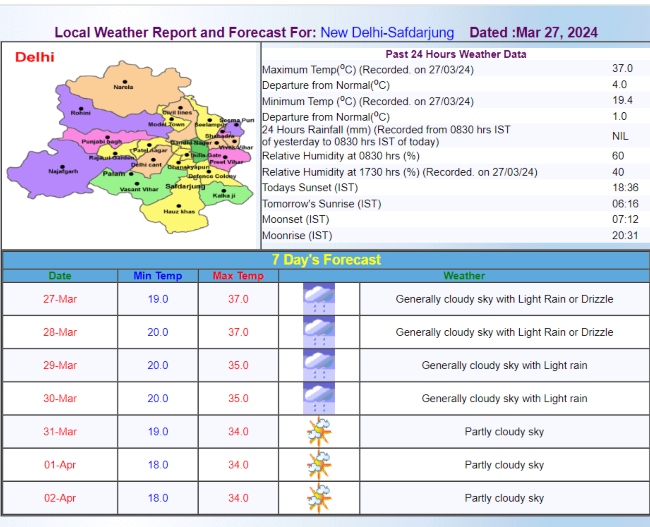The width and height of the screenshot is (650, 527).
Task: Click the 30-Mar light rain weather icon
Action: coord(318,398)
